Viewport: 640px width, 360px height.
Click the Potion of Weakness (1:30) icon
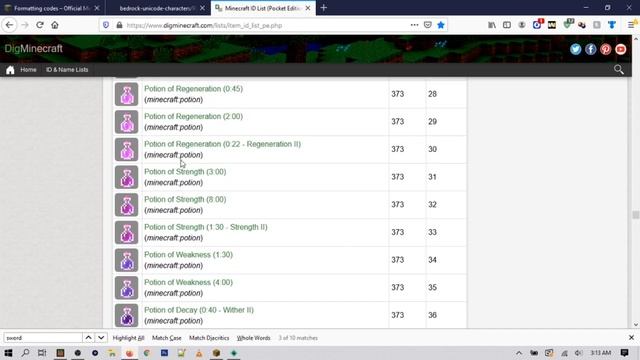click(x=127, y=260)
